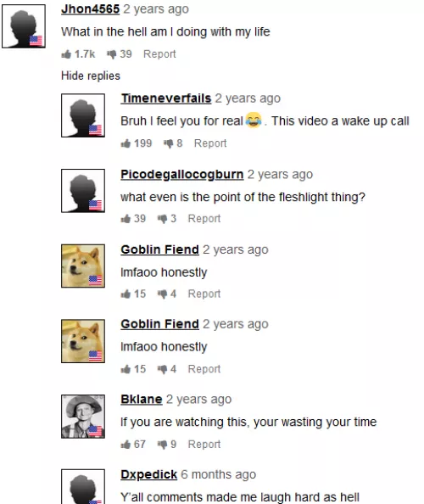Thumbs down Timeneverfails' reply
The image size is (424, 504).
click(x=168, y=143)
